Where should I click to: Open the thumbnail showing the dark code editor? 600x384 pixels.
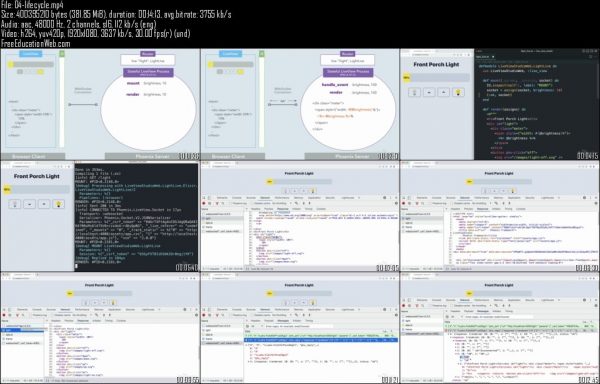500,104
